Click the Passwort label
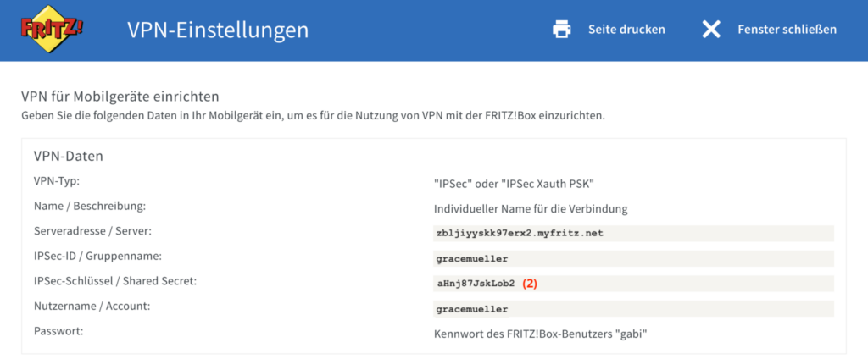This screenshot has height=359, width=868. tap(58, 331)
